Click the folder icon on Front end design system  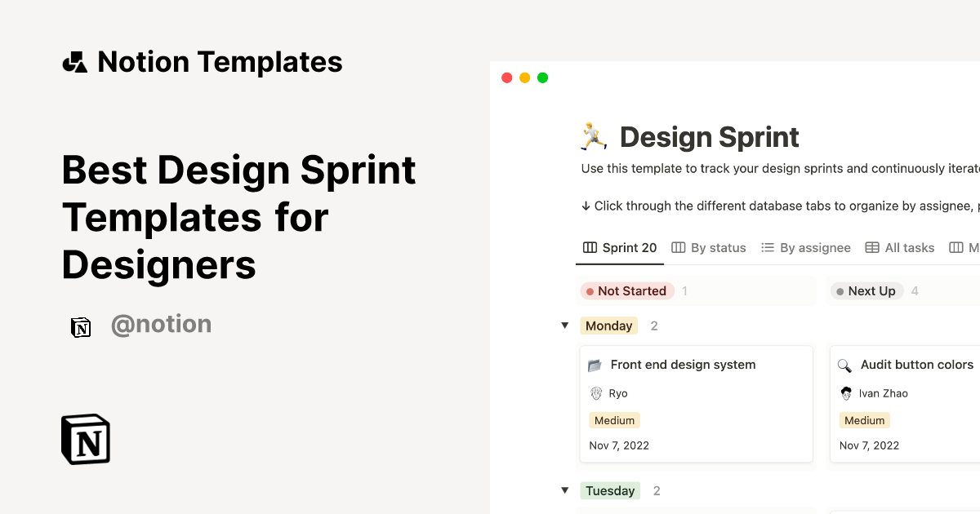pos(595,366)
